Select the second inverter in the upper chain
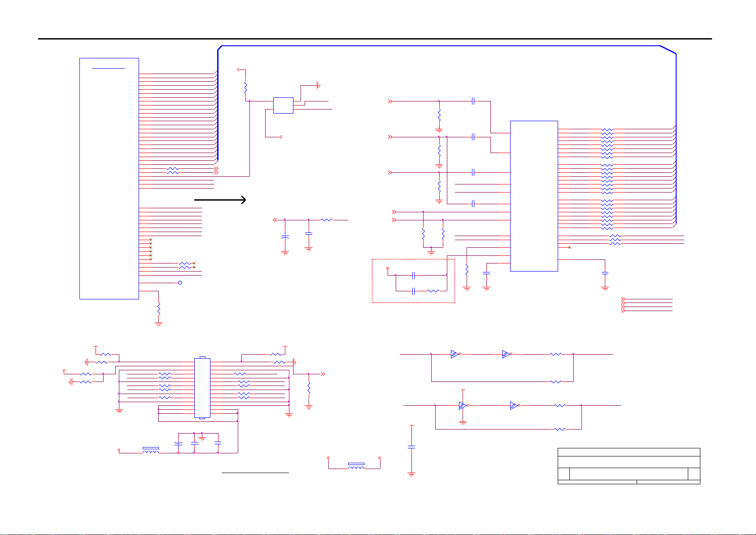Viewport: 756px width, 535px height. click(507, 354)
